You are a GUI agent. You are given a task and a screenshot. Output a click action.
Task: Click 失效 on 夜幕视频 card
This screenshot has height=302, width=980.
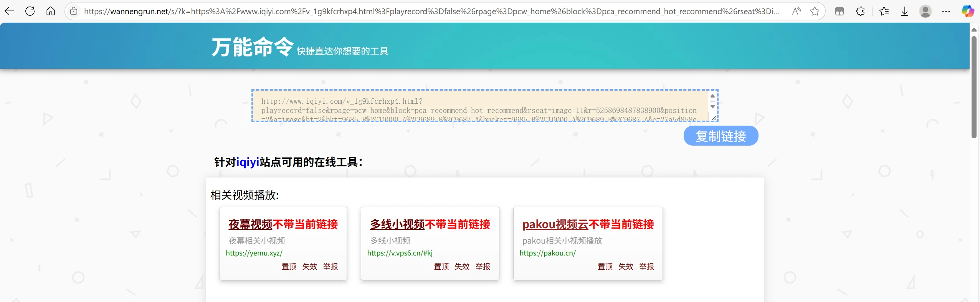(310, 267)
